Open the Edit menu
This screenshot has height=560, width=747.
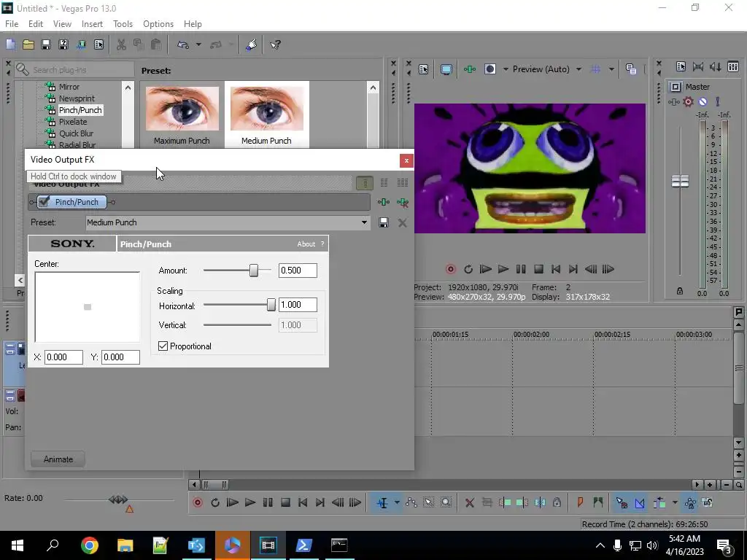coord(36,24)
